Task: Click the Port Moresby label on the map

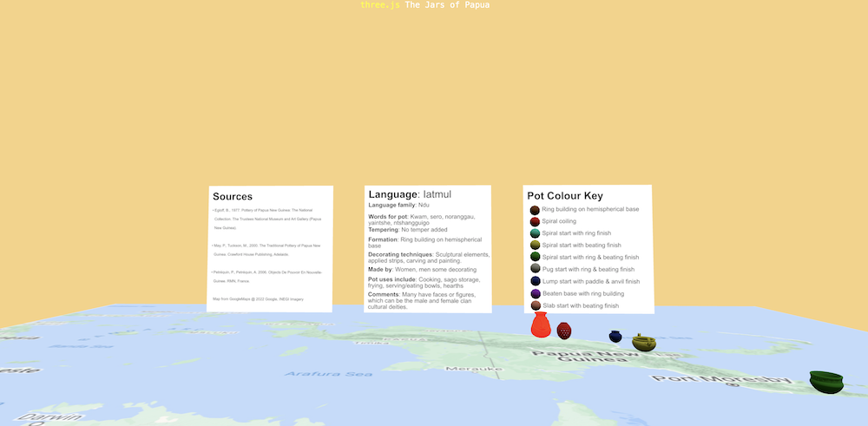Action: (x=720, y=379)
